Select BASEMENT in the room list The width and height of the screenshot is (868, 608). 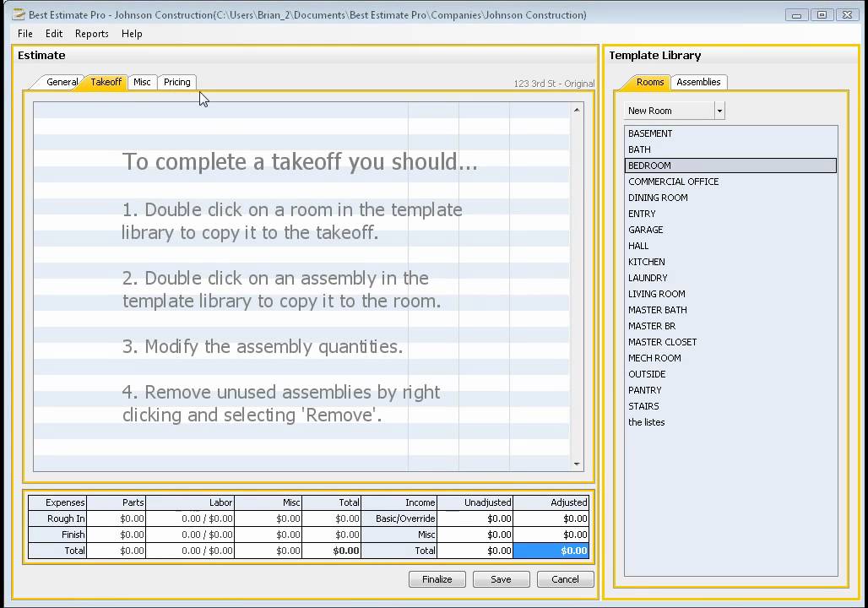(730, 133)
